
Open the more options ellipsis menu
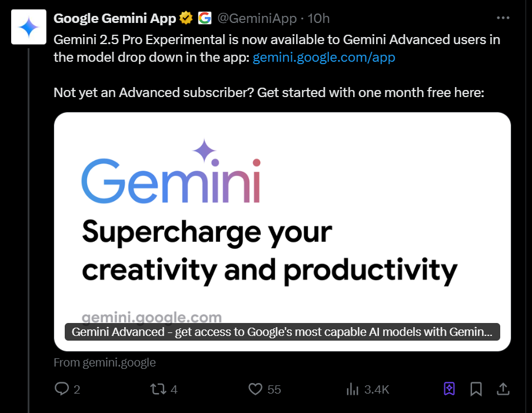[503, 18]
